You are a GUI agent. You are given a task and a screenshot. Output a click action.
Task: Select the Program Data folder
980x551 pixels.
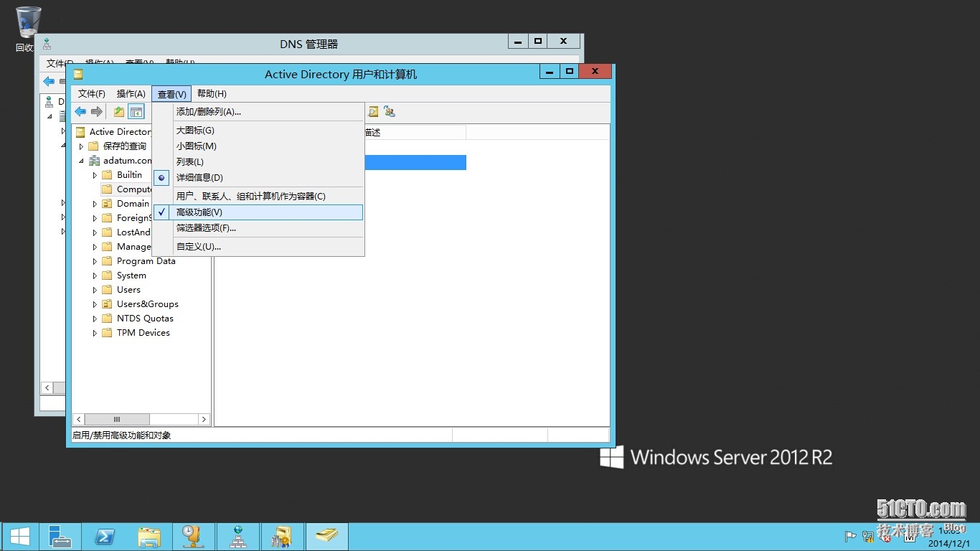[146, 261]
